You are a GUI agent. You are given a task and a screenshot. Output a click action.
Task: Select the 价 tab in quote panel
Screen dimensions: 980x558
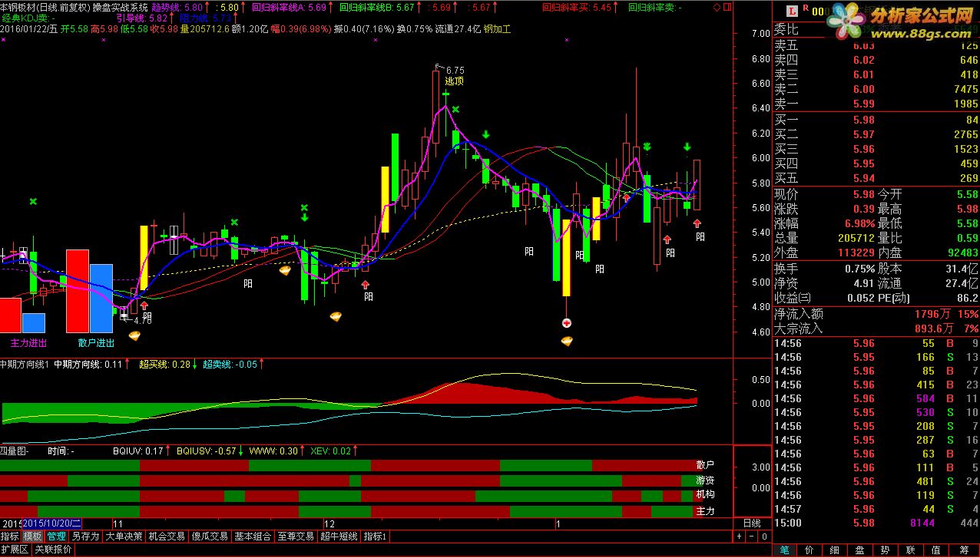809,550
